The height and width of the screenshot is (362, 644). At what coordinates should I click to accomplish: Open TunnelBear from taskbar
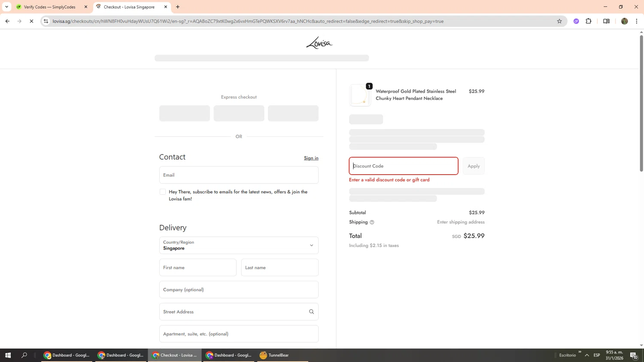coord(283,355)
